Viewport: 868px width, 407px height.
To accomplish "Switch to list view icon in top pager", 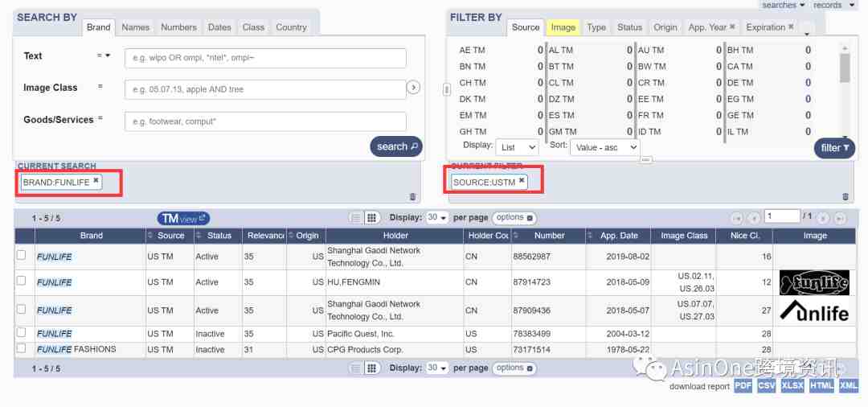I will 357,218.
